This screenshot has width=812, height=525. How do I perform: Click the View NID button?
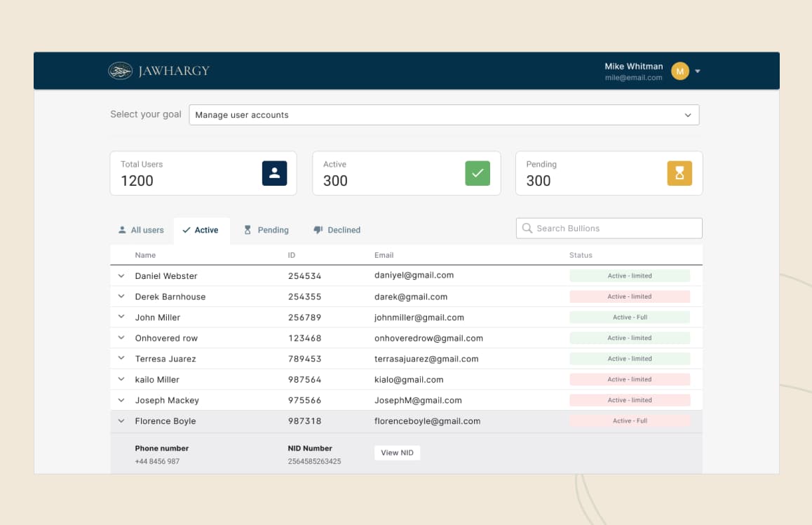coord(397,452)
